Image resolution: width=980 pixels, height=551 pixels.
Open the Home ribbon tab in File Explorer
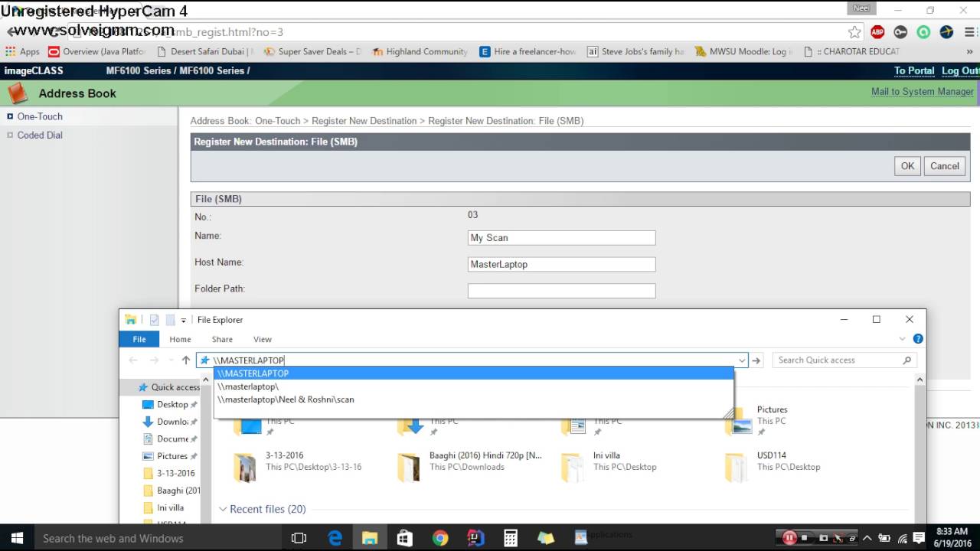180,339
